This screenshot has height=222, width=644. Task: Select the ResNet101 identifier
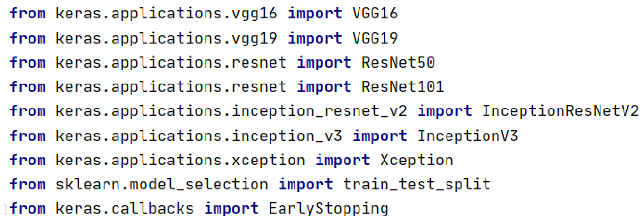pos(403,87)
